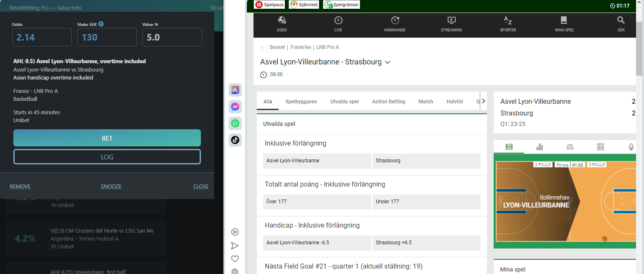Collapse Handicap - Inklusive förlängning market
The height and width of the screenshot is (274, 644).
pos(372,225)
